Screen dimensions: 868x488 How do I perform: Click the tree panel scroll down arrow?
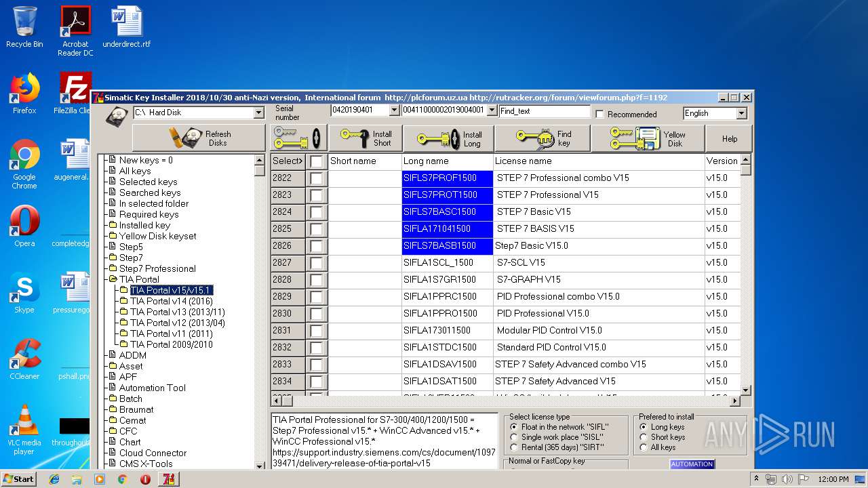point(260,466)
